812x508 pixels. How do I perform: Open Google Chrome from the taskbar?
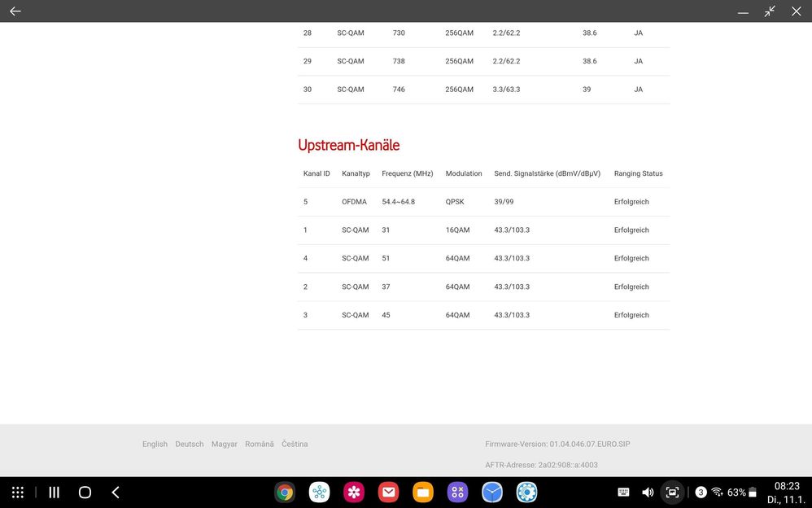[x=283, y=492]
